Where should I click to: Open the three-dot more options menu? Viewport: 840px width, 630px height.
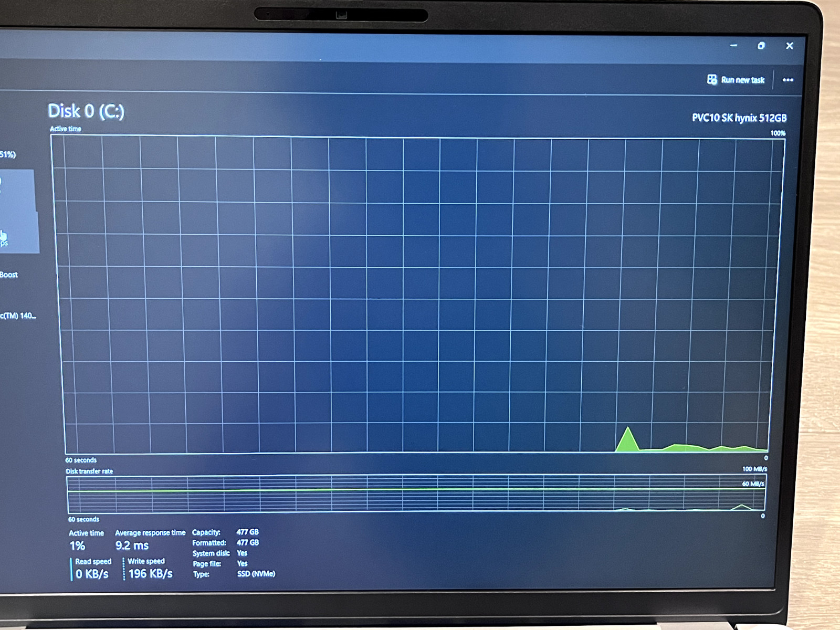click(x=787, y=80)
